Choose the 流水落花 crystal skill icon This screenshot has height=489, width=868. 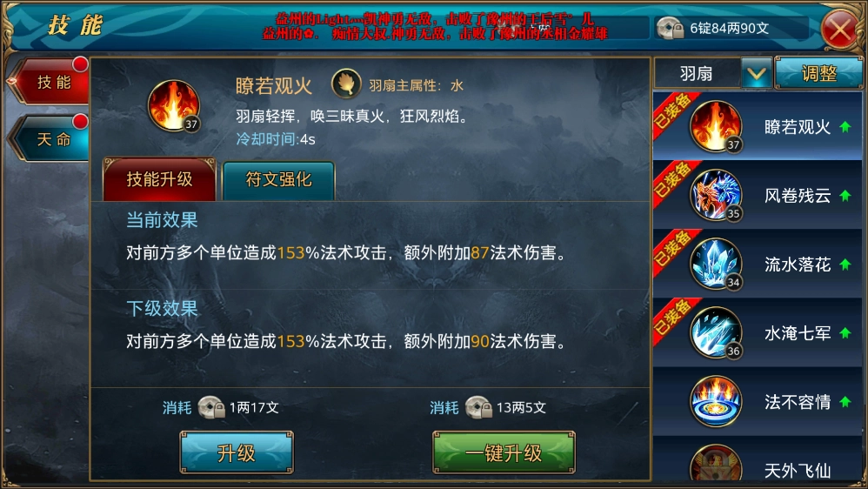[716, 264]
